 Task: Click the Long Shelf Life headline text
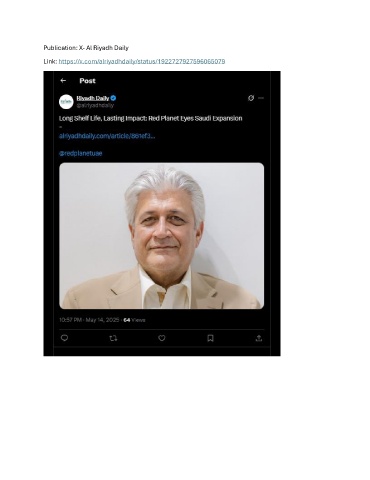pyautogui.click(x=150, y=118)
